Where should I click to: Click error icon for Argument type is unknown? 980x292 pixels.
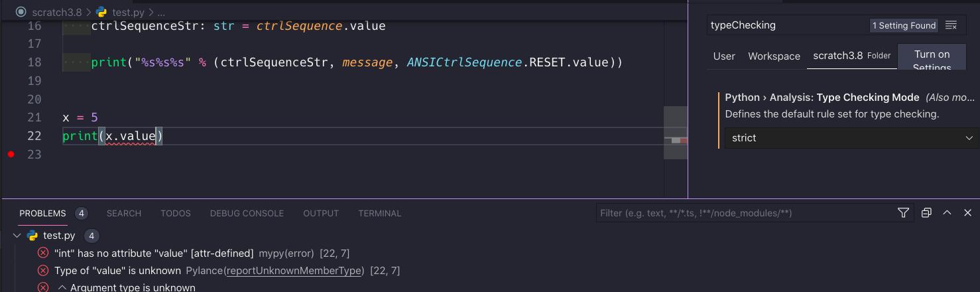pyautogui.click(x=43, y=287)
